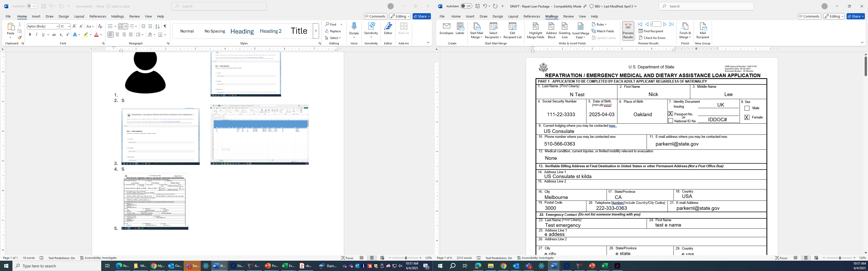The height and width of the screenshot is (271, 868).
Task: Open Excel from the right taskbar
Action: pos(605,266)
